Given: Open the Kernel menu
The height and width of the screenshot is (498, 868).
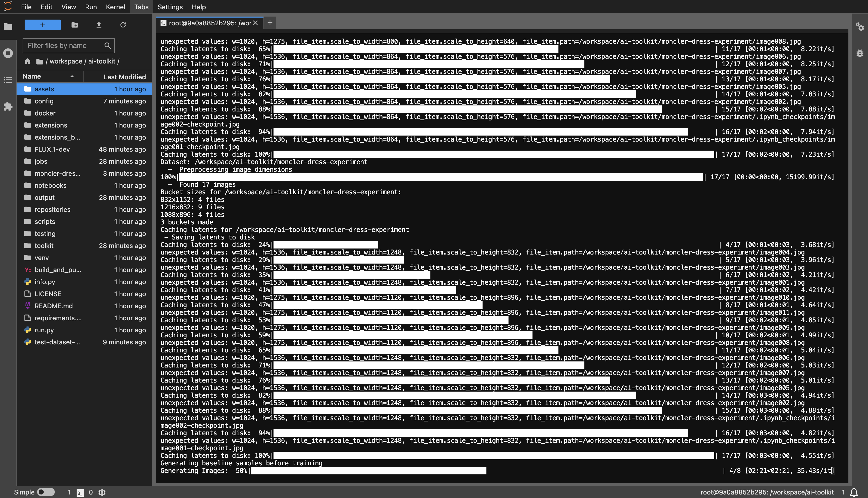Looking at the screenshot, I should (116, 7).
